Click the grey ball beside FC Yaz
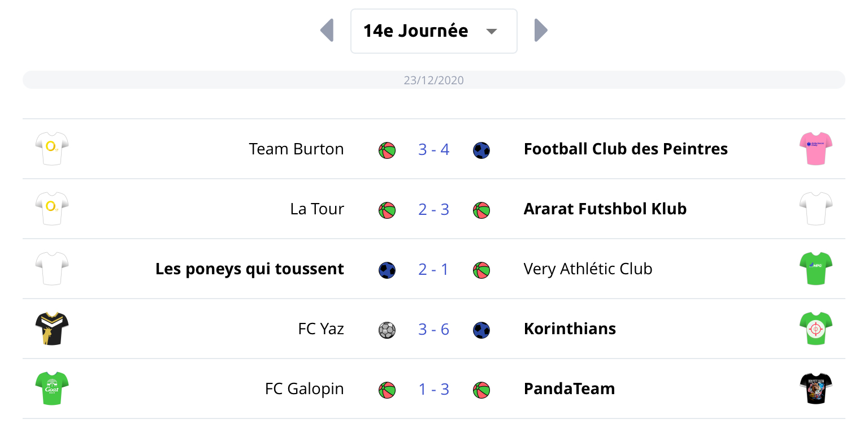 tap(387, 330)
